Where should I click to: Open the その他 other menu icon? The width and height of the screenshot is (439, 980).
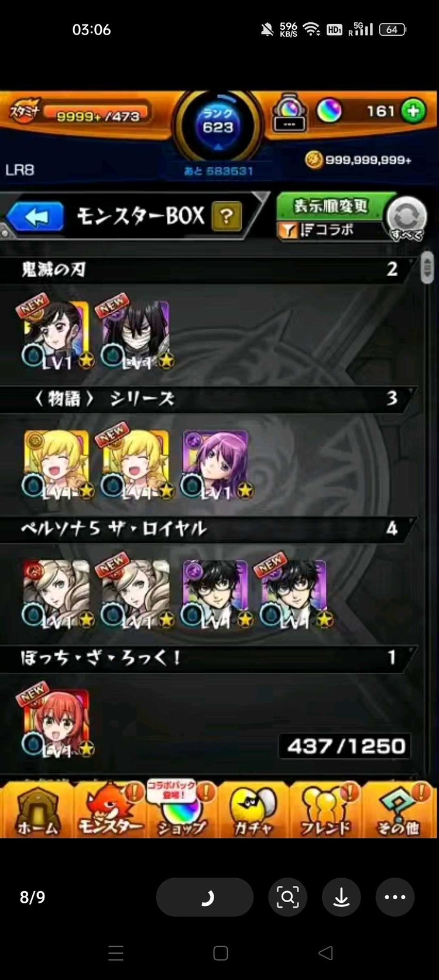pos(399,810)
